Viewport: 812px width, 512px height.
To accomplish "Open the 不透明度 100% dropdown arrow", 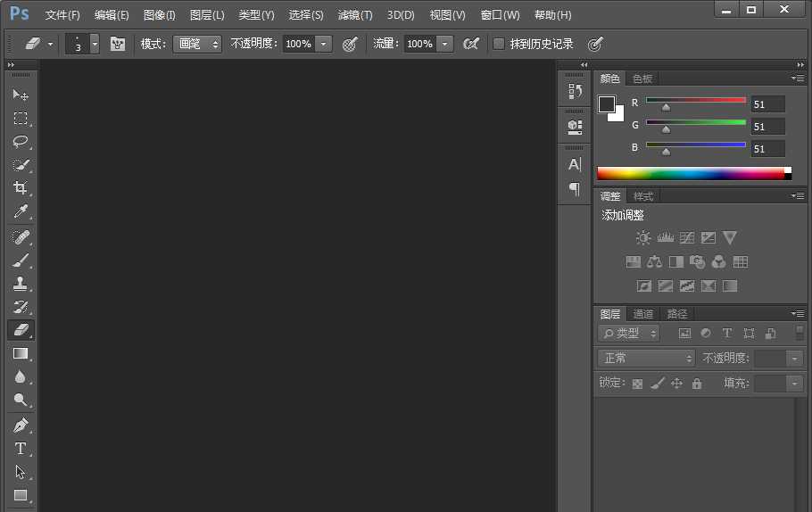I will 323,44.
